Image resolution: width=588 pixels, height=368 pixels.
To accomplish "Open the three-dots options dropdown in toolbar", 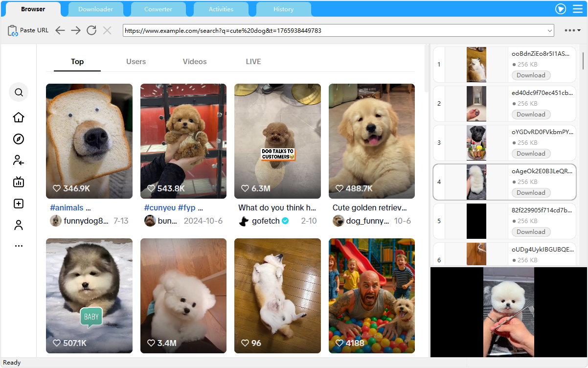I will [x=572, y=30].
